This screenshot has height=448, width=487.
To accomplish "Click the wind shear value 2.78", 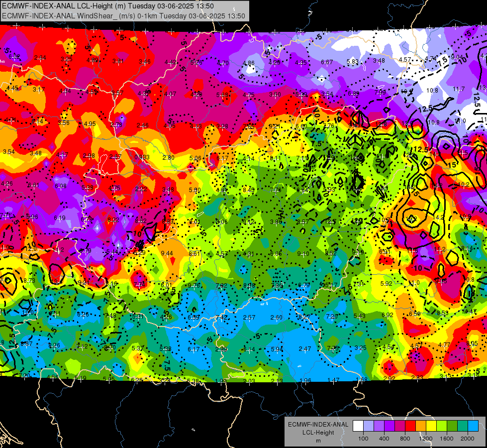I will [x=116, y=125].
